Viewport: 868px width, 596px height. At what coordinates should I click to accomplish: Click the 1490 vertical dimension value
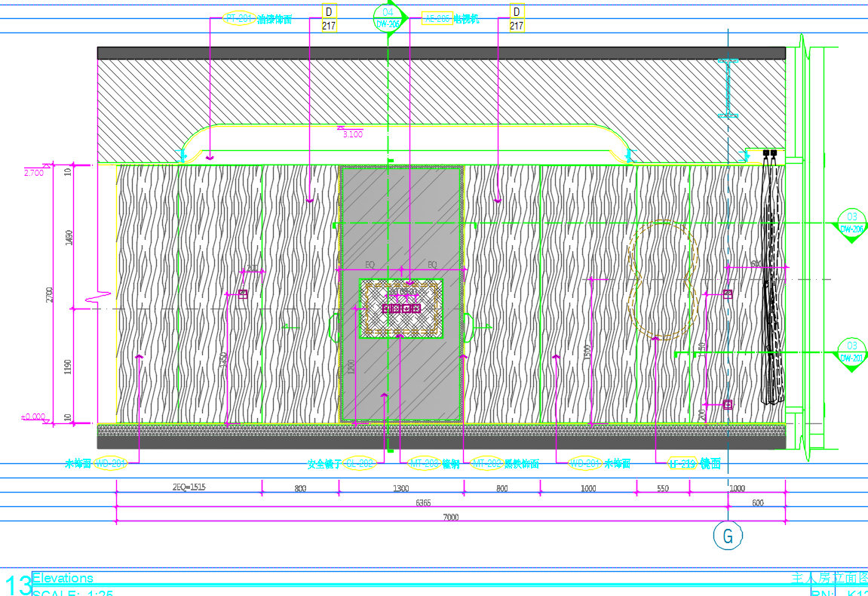point(69,238)
